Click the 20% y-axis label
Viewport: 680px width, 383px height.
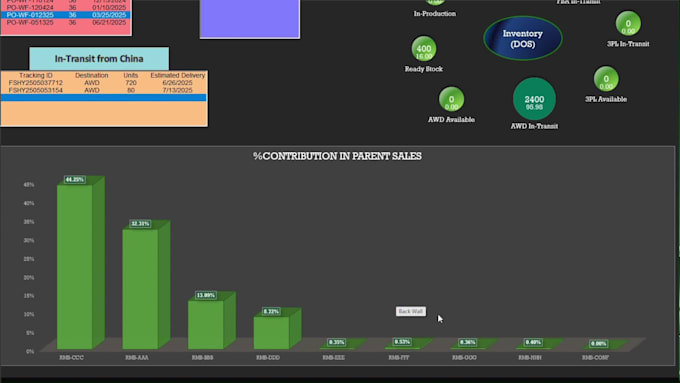pos(29,278)
